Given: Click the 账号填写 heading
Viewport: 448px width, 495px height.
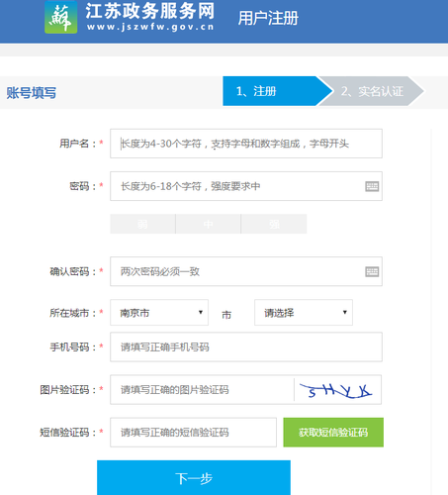Looking at the screenshot, I should [32, 93].
